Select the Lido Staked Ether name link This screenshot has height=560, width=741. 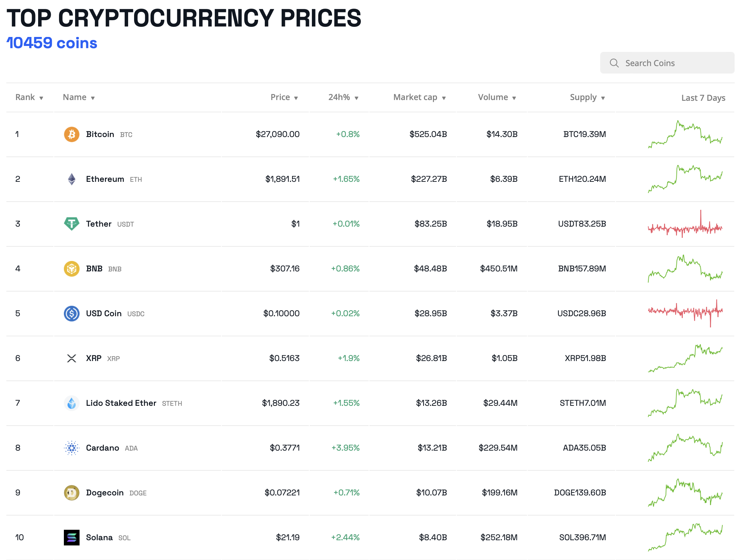coord(121,403)
